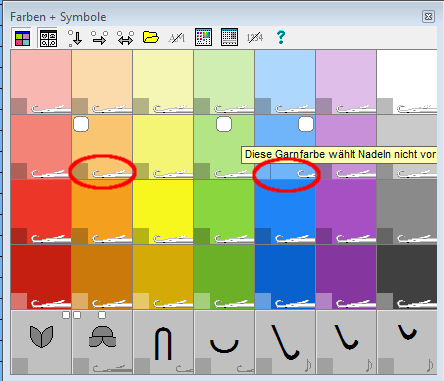
Task: Switch to the yarn colors grid view
Action: click(22, 38)
